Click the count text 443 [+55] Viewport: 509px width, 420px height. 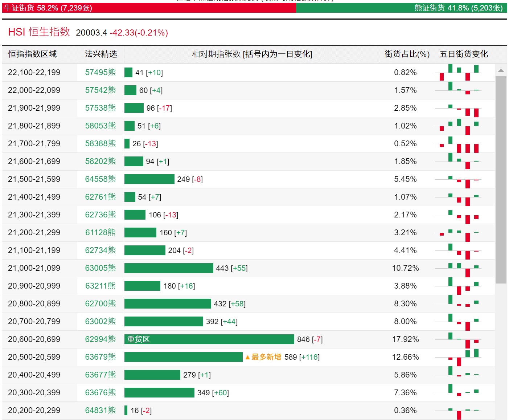tap(232, 268)
